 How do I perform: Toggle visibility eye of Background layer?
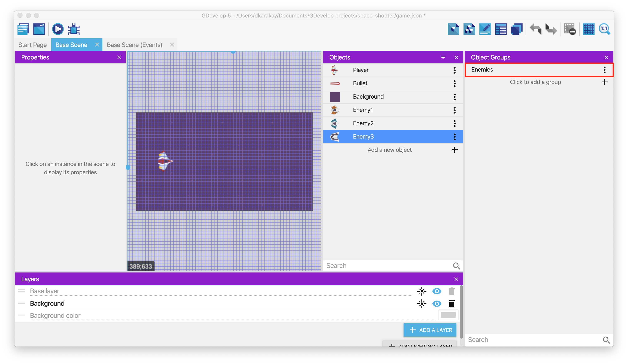click(437, 304)
